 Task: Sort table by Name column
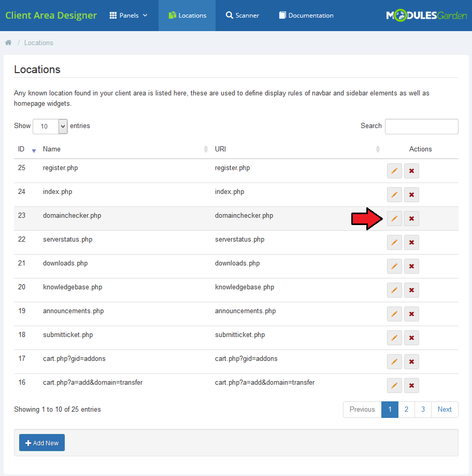coord(125,149)
